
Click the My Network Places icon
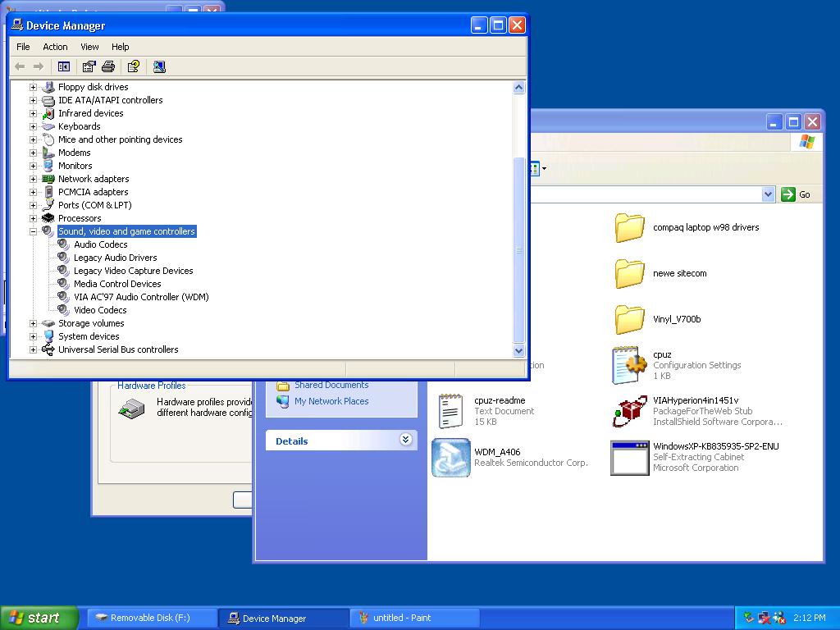click(x=283, y=401)
